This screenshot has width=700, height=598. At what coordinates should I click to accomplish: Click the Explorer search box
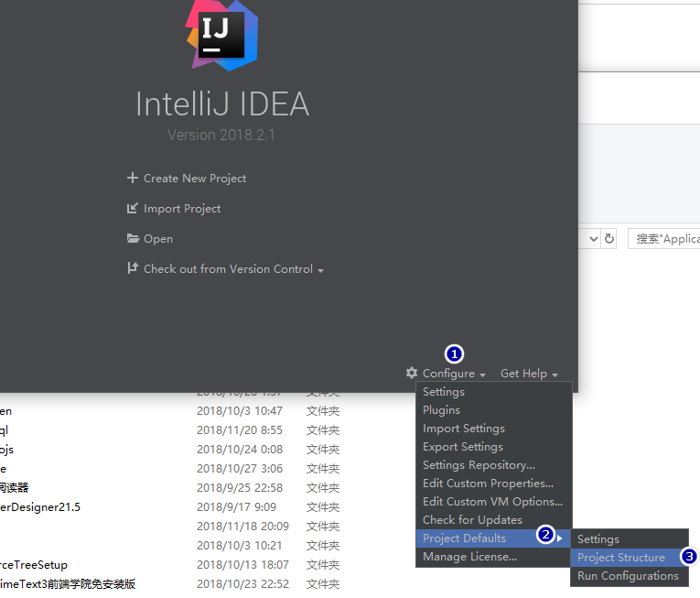click(x=663, y=239)
